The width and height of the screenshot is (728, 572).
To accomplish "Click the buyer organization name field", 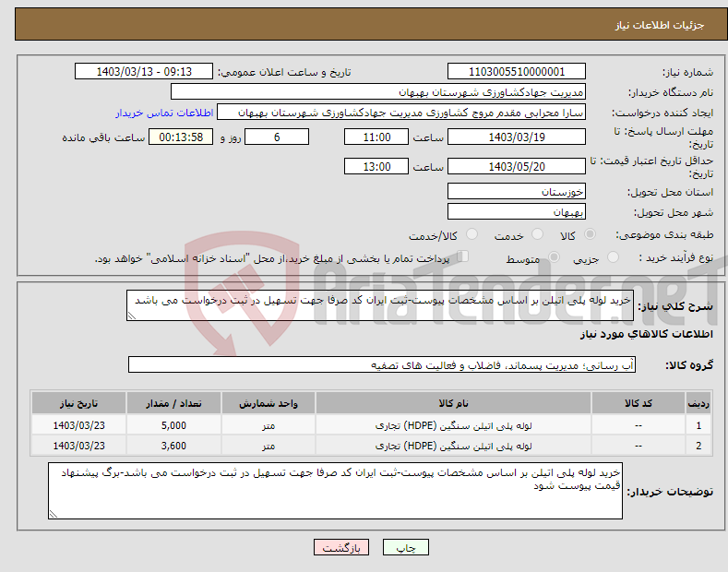I will pyautogui.click(x=378, y=92).
